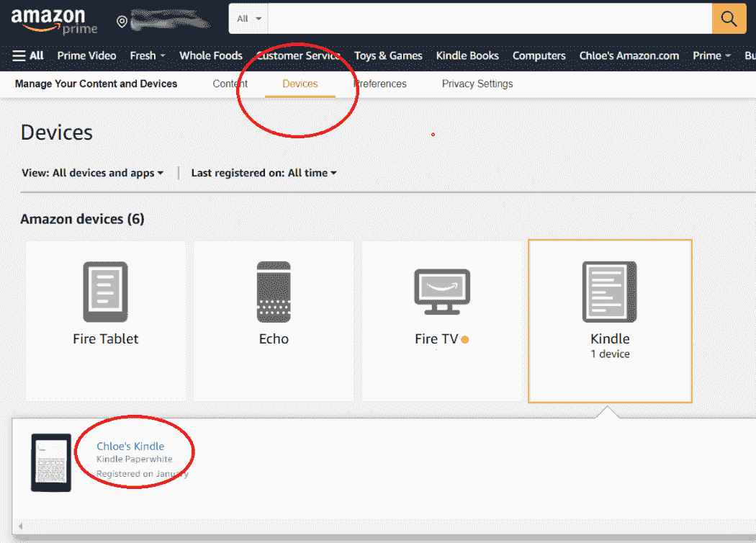Click the search magnifying glass
756x543 pixels.
tap(729, 19)
